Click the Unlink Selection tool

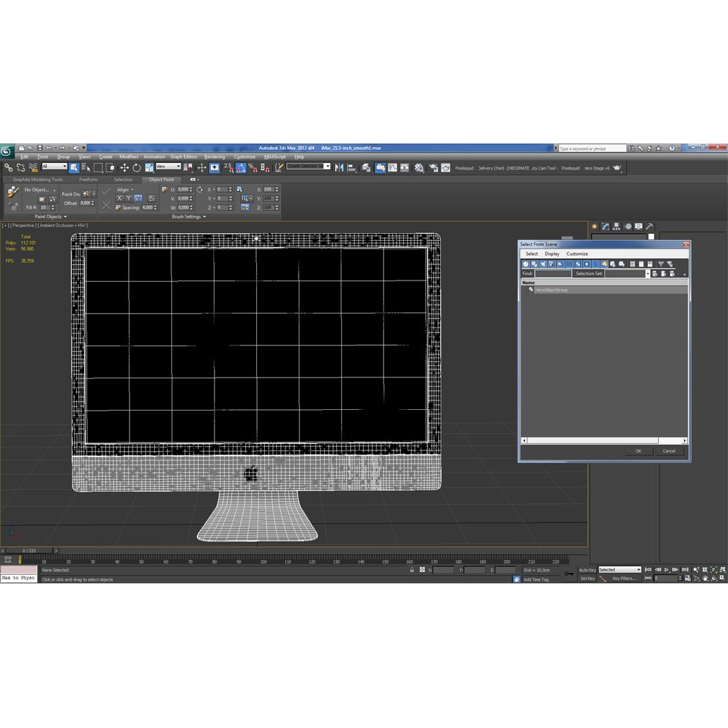point(21,168)
